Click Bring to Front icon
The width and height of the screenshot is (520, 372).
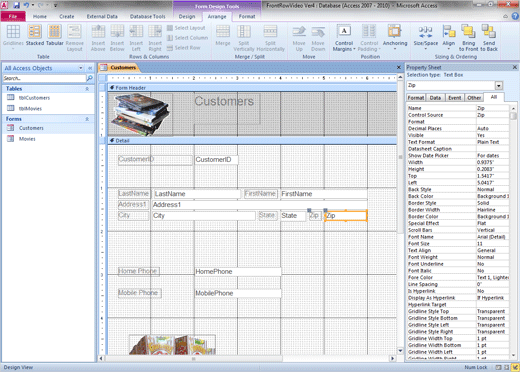click(468, 32)
